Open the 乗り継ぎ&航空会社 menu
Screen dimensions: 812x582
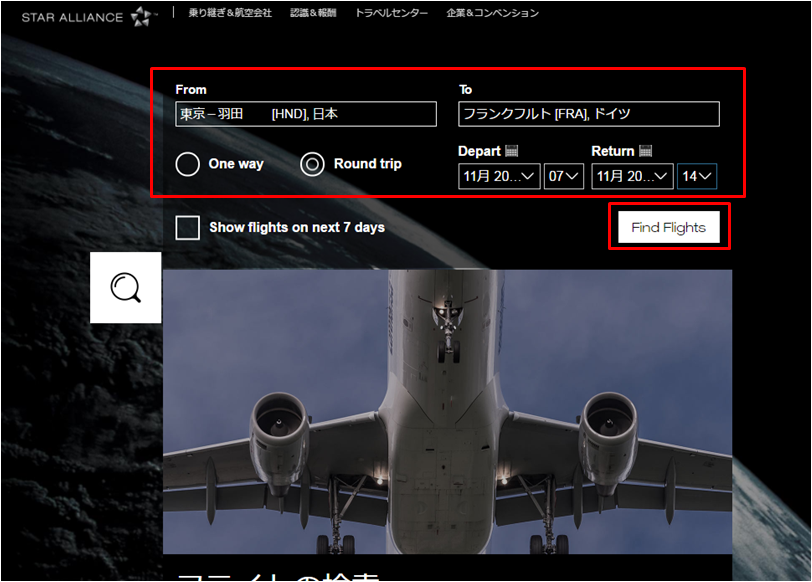(x=230, y=13)
